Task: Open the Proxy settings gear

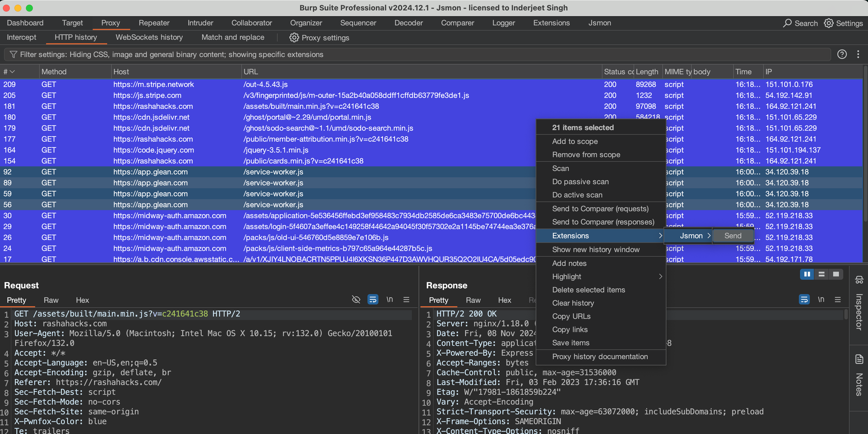Action: coord(293,38)
